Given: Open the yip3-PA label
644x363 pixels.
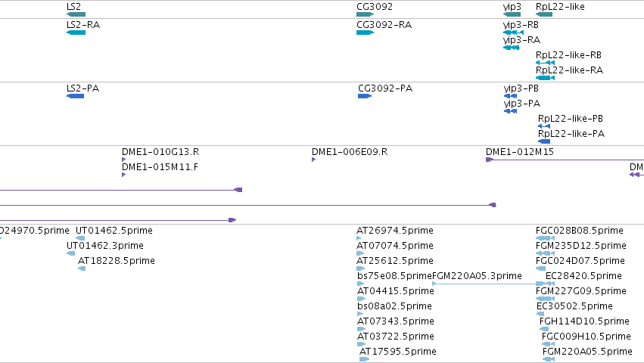Looking at the screenshot, I should tap(522, 104).
